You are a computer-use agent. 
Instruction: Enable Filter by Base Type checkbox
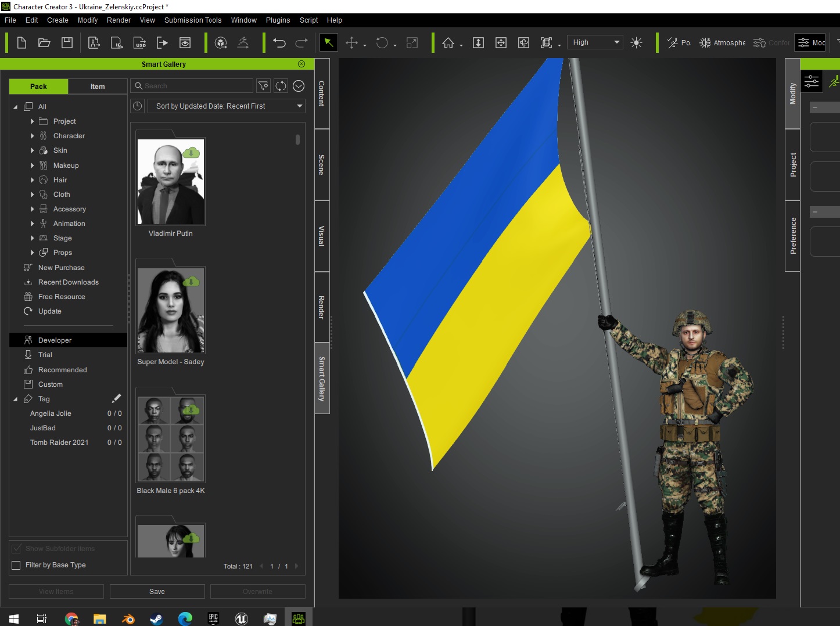tap(16, 565)
